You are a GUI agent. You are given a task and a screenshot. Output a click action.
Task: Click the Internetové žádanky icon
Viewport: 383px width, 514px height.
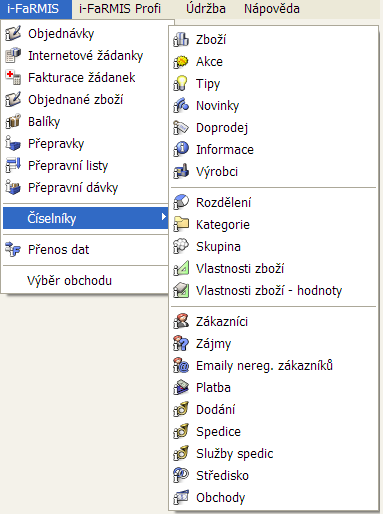pyautogui.click(x=13, y=55)
